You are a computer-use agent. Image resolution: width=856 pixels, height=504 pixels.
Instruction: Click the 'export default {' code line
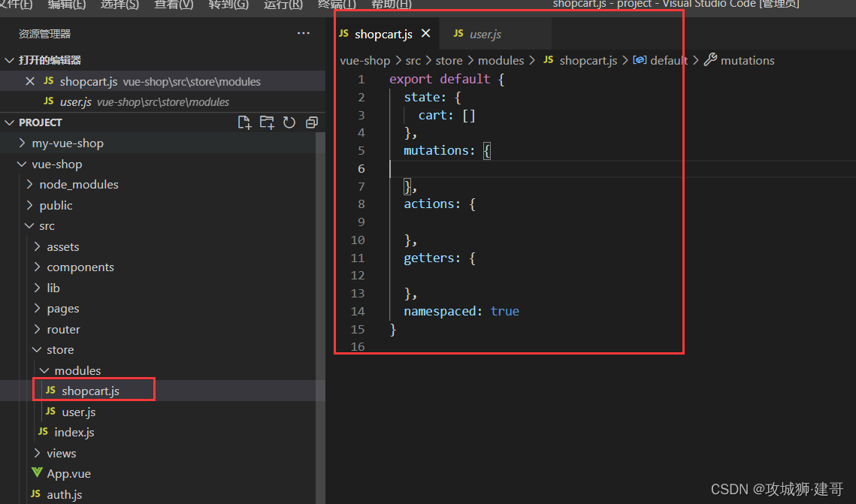[x=446, y=79]
